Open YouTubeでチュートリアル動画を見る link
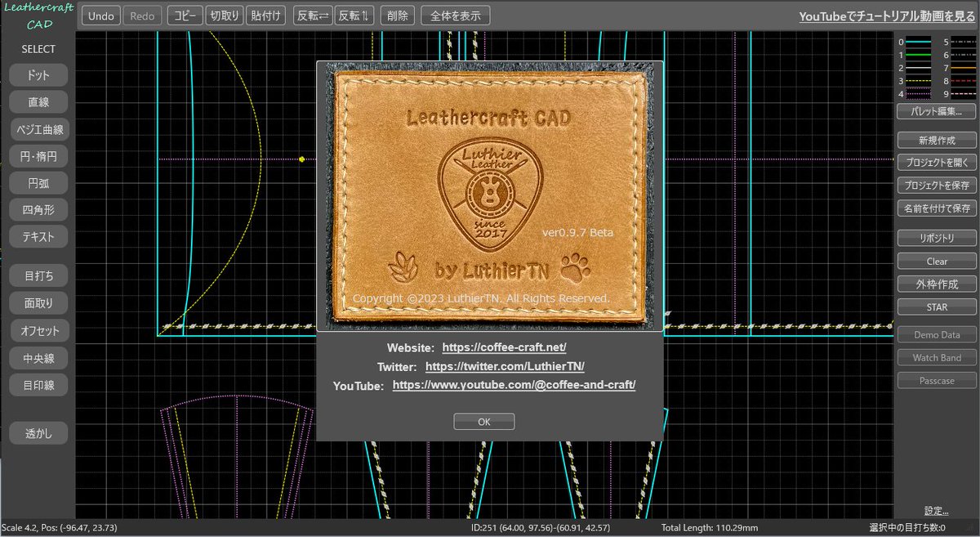The width and height of the screenshot is (980, 537). tap(888, 16)
